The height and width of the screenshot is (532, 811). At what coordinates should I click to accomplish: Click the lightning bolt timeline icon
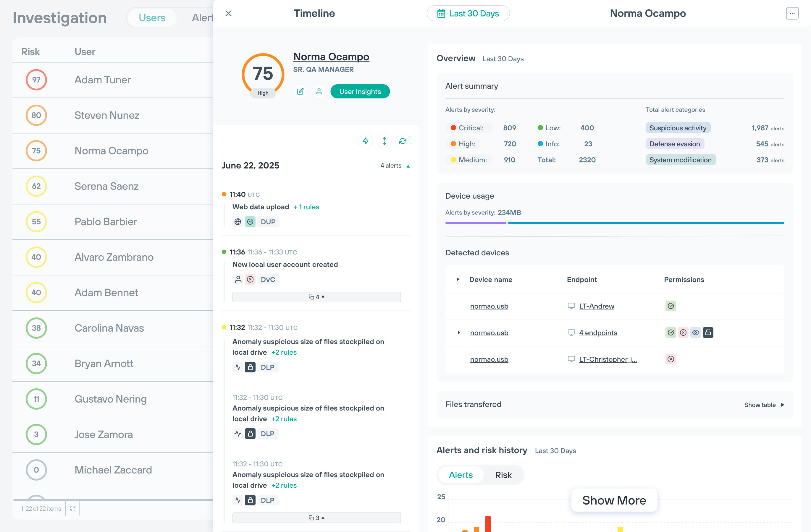366,141
